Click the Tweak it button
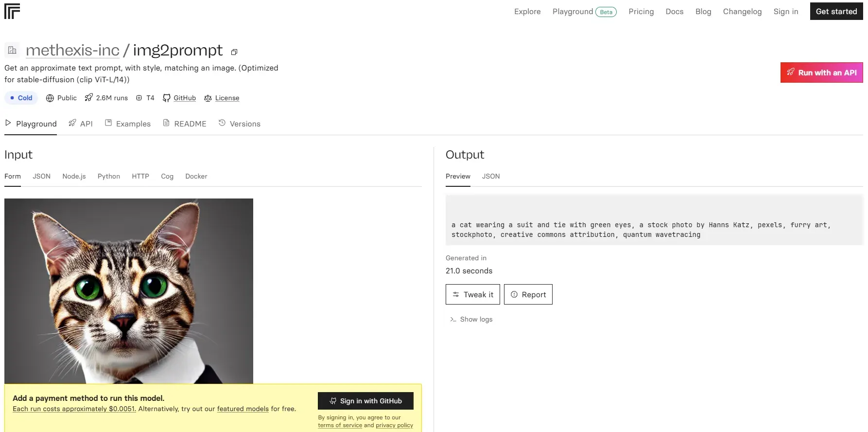 [x=473, y=294]
